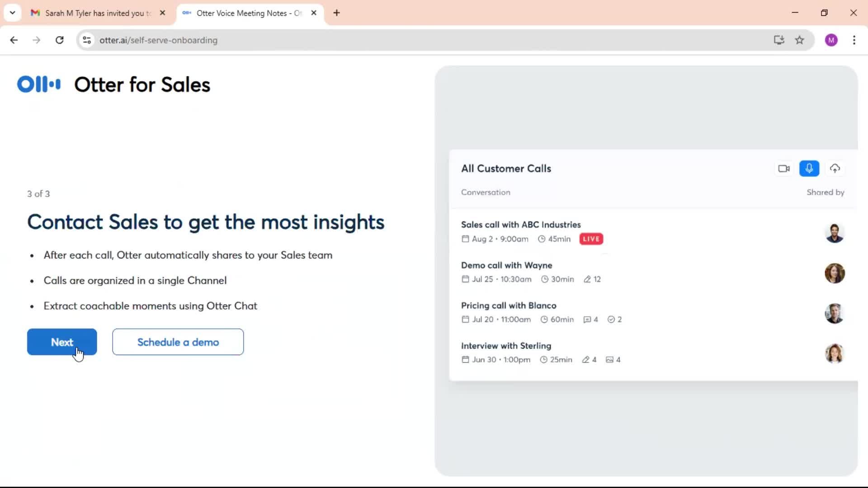Click the cloud upload icon
This screenshot has width=868, height=488.
(x=835, y=169)
